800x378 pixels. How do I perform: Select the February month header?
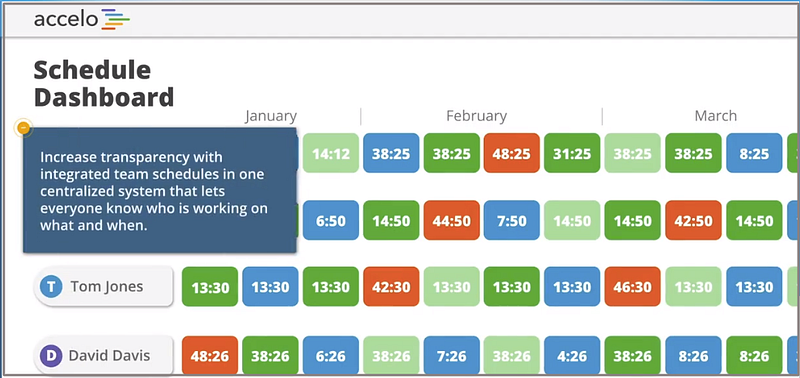pos(477,116)
